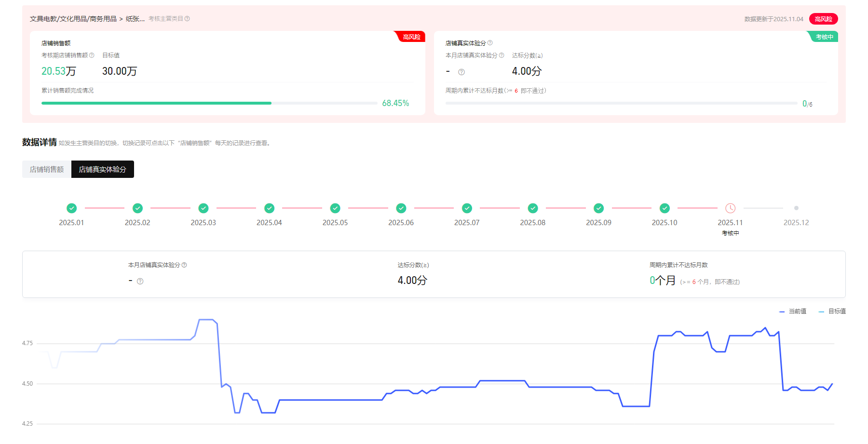
Task: Select the 2025.10 month checkmark
Action: click(x=665, y=208)
